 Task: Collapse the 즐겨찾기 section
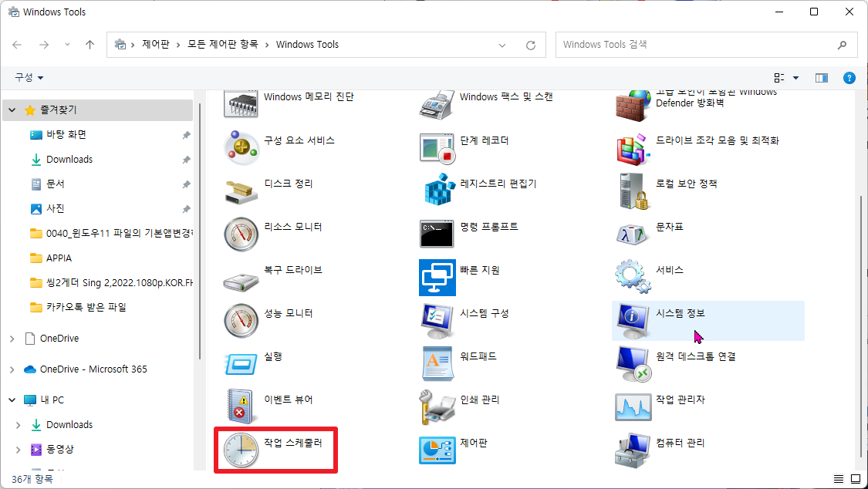point(12,110)
